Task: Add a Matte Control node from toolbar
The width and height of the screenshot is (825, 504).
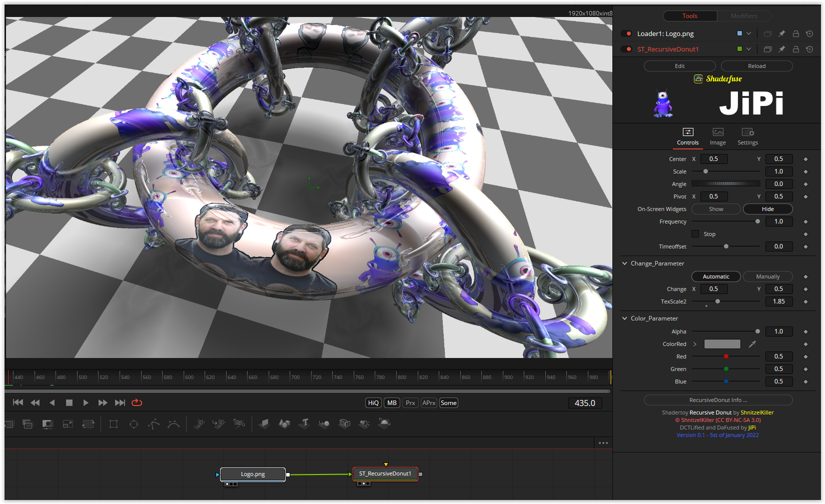Action: [48, 424]
